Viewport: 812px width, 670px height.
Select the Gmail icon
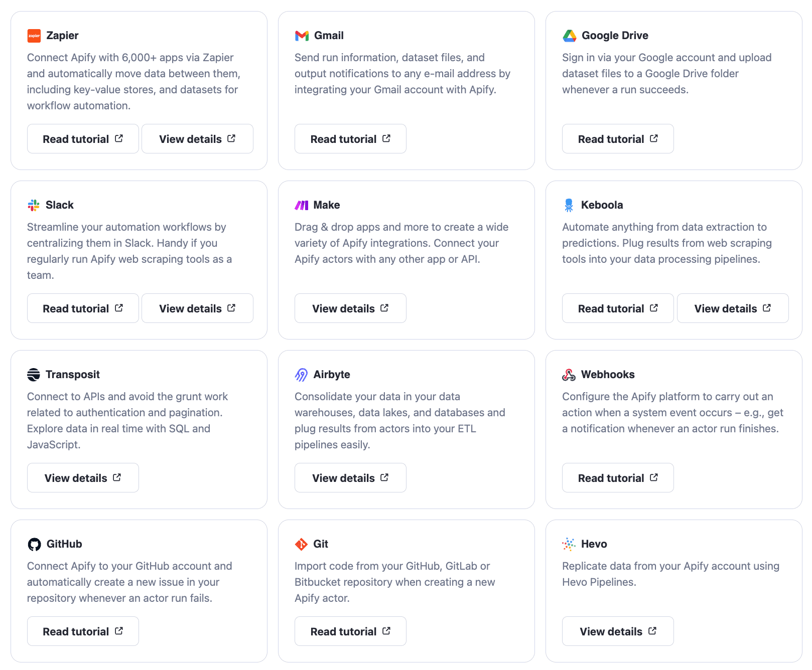(x=301, y=35)
